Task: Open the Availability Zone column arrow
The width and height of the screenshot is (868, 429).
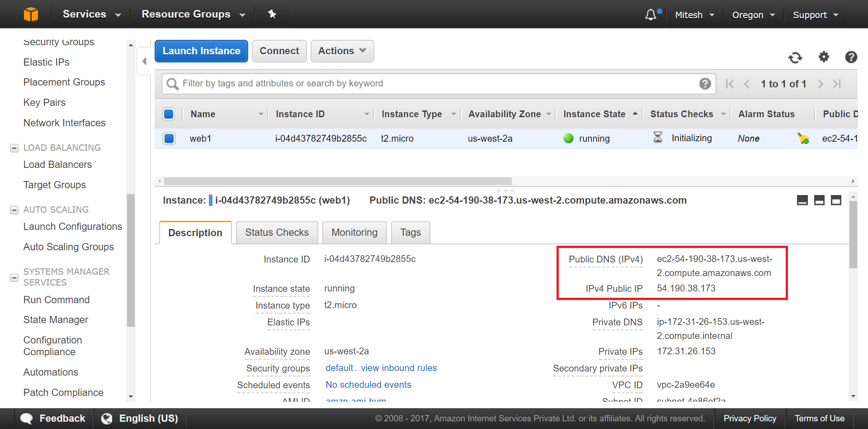Action: point(548,114)
